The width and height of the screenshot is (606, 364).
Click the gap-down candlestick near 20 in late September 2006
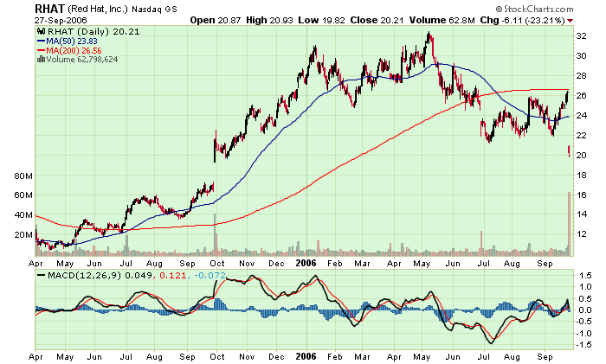569,151
